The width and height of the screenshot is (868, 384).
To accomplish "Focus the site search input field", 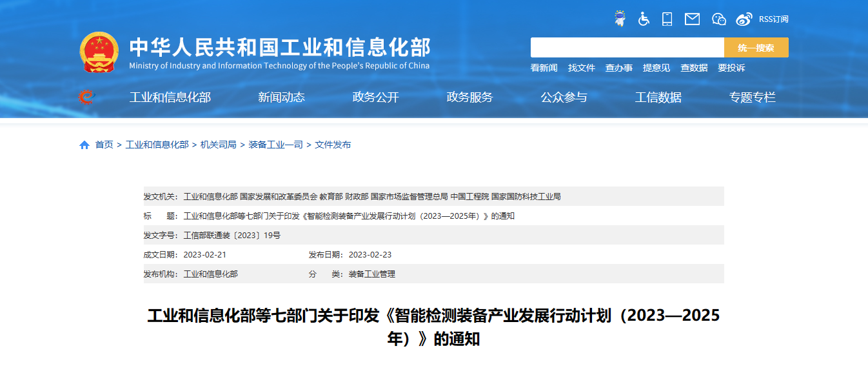I will (627, 48).
